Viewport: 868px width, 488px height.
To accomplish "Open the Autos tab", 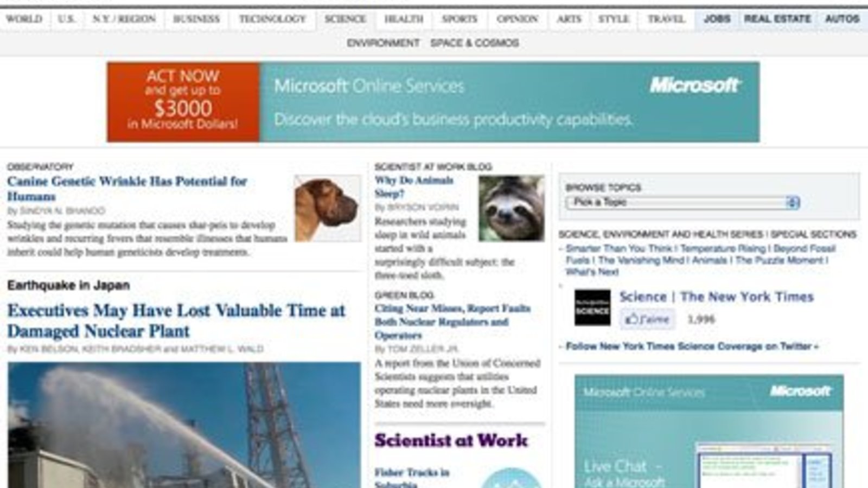I will click(842, 19).
